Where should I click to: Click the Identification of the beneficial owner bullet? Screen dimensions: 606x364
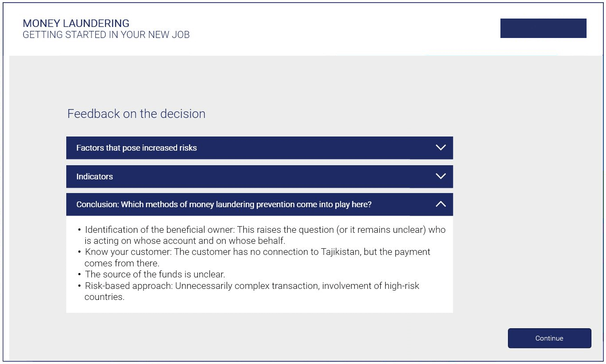pos(262,235)
